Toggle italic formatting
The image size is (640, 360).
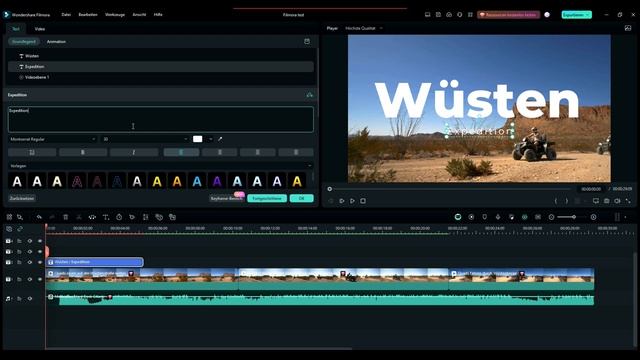134,152
